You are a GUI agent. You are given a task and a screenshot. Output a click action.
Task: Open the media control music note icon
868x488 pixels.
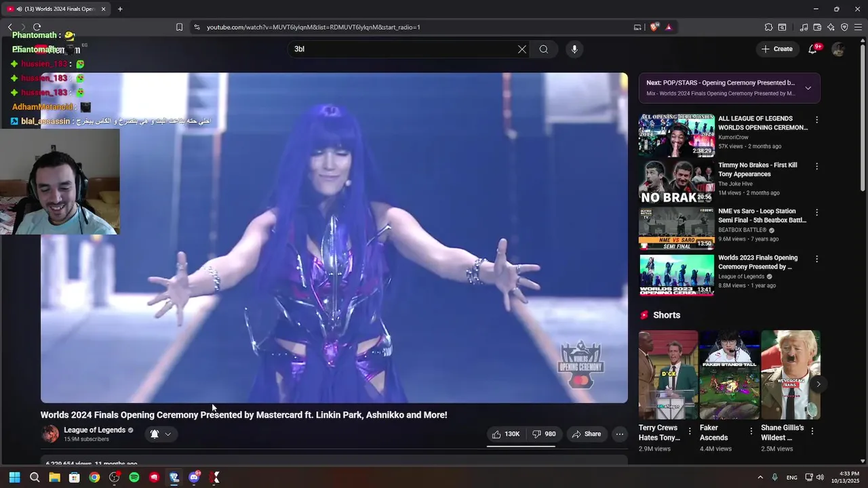[804, 27]
